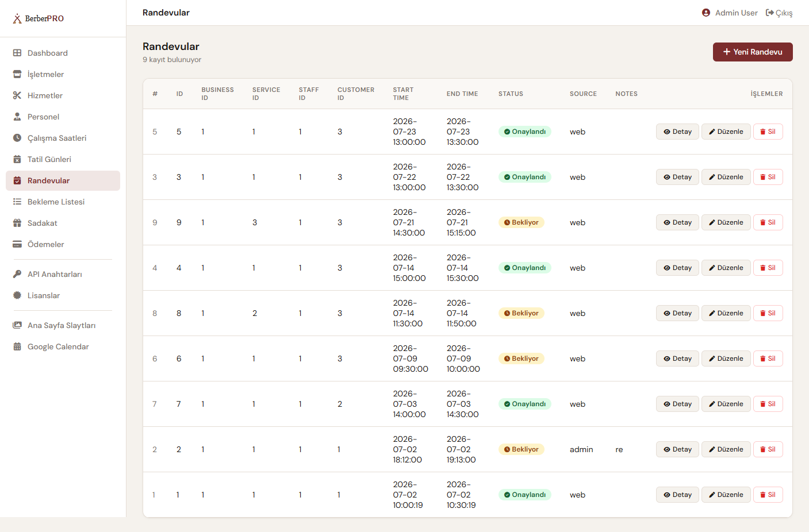
Task: Click the Ödemeler credit card icon
Action: 17,244
